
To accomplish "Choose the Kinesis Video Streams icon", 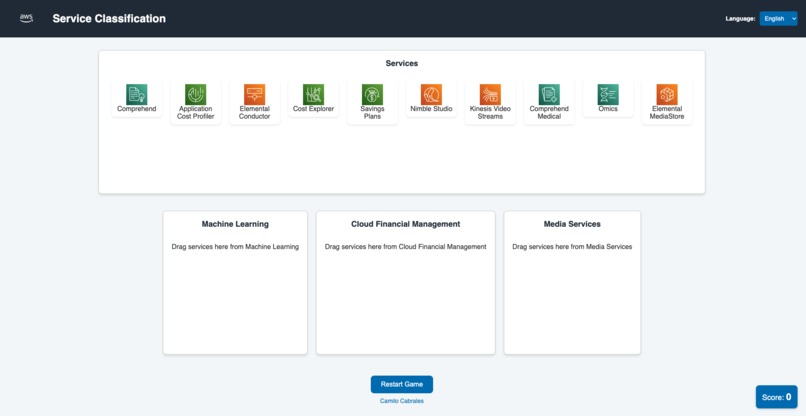I will [x=490, y=95].
